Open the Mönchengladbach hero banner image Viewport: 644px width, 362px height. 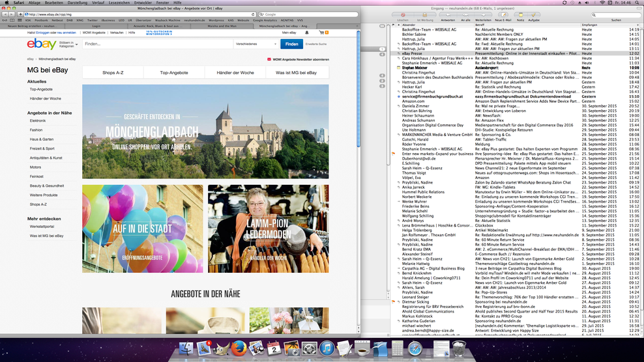205,132
